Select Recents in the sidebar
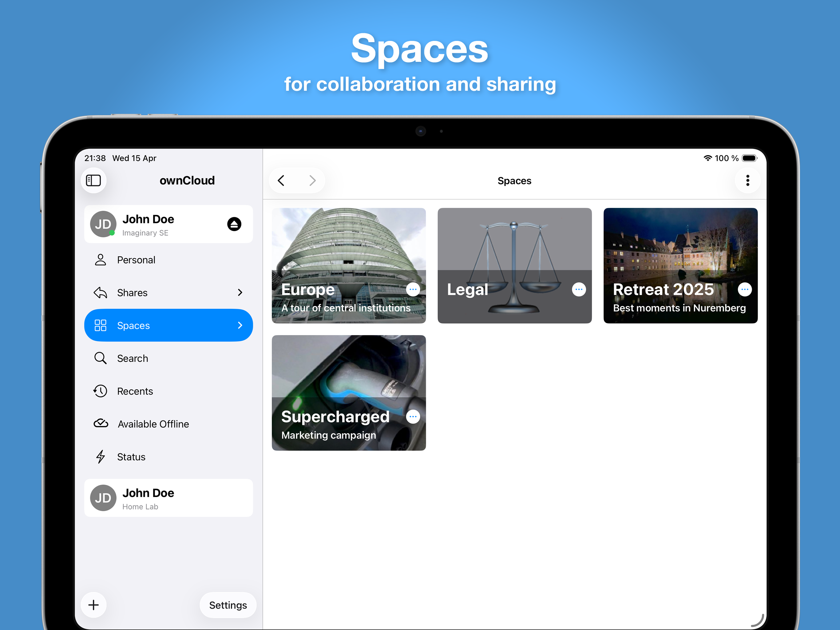The image size is (840, 630). pyautogui.click(x=168, y=391)
